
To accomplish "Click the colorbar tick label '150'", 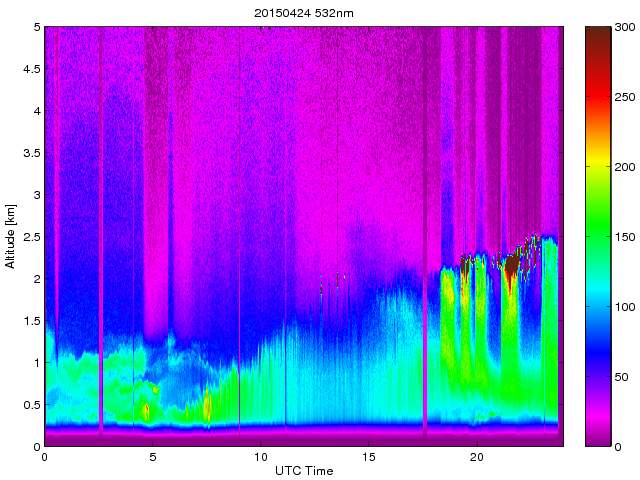I will click(625, 237).
